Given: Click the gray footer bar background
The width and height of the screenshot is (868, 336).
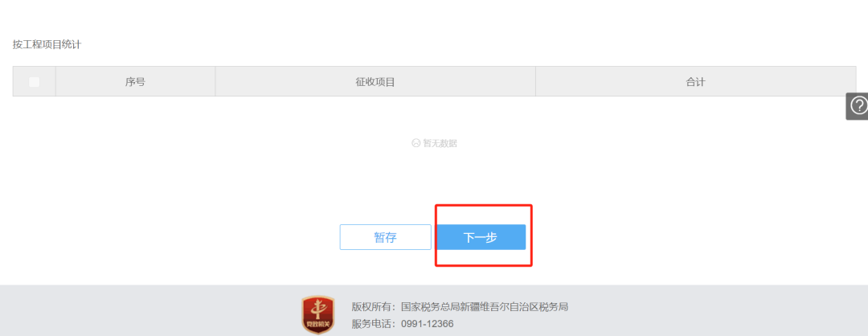Looking at the screenshot, I should [x=692, y=311].
